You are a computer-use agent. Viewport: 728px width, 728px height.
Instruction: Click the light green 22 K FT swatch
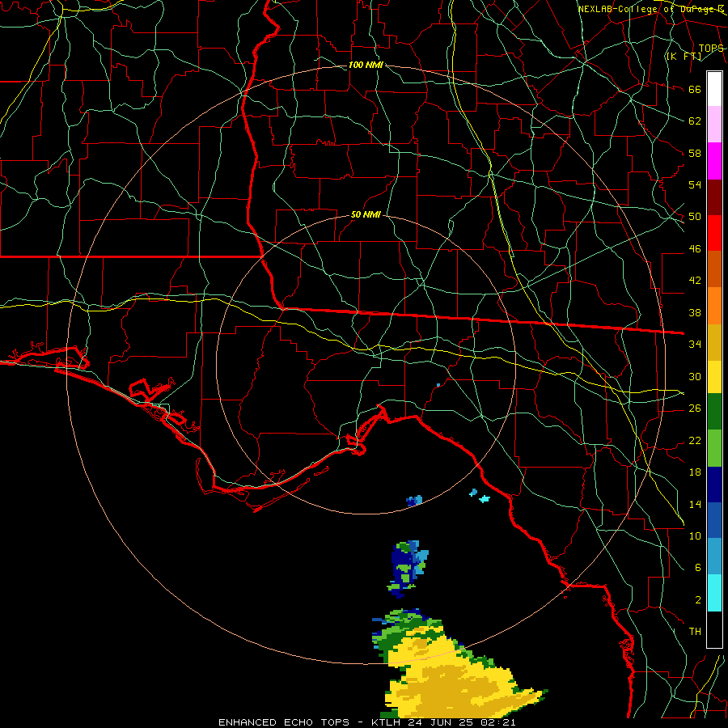[x=714, y=448]
